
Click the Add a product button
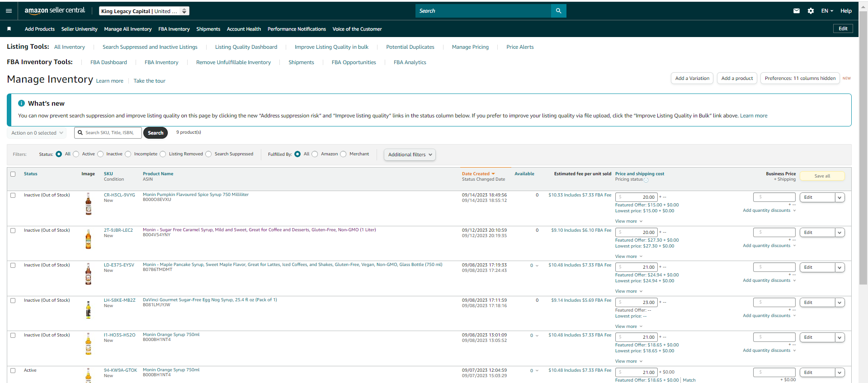(737, 78)
